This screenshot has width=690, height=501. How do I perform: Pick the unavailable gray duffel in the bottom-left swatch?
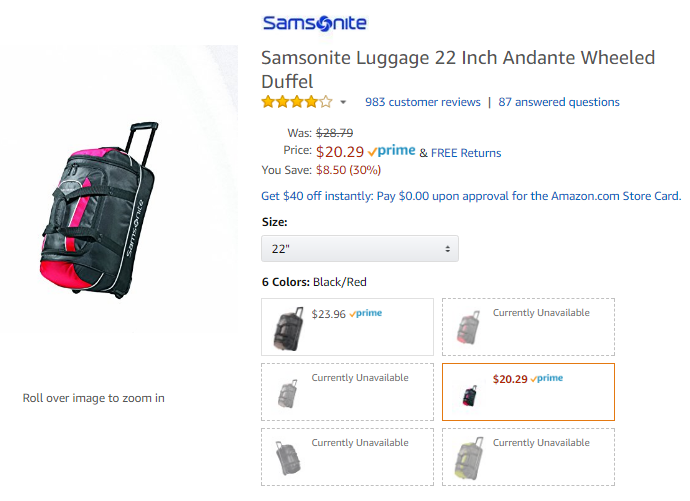(347, 457)
